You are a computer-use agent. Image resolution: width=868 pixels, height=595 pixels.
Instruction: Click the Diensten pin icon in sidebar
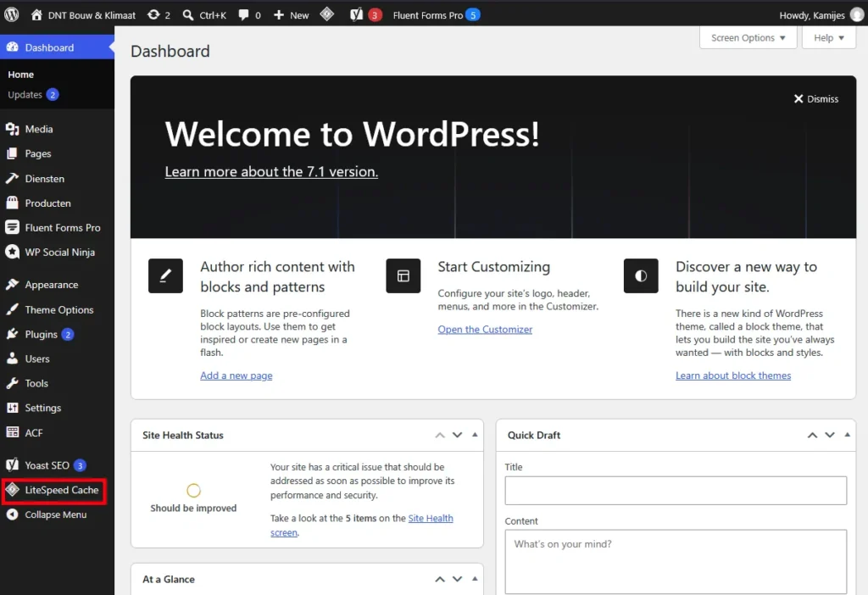click(x=12, y=178)
